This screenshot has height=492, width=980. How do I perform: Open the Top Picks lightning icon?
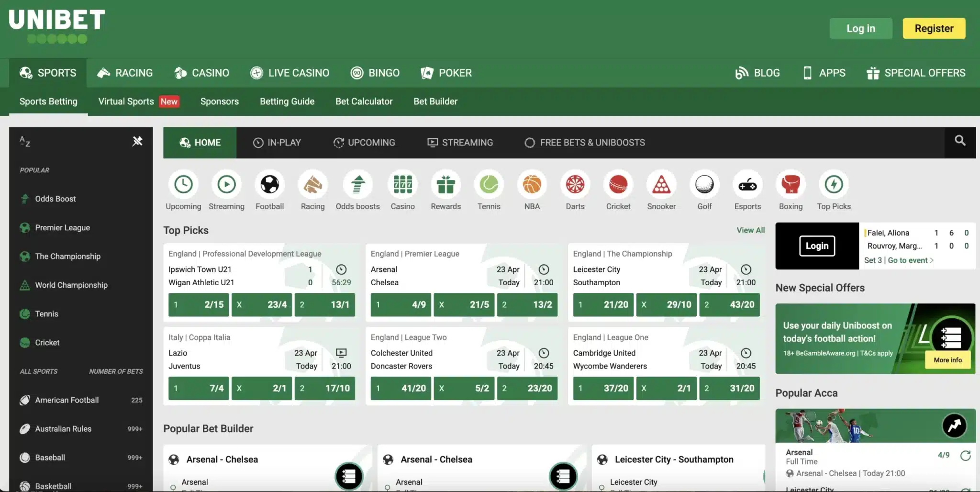tap(834, 184)
